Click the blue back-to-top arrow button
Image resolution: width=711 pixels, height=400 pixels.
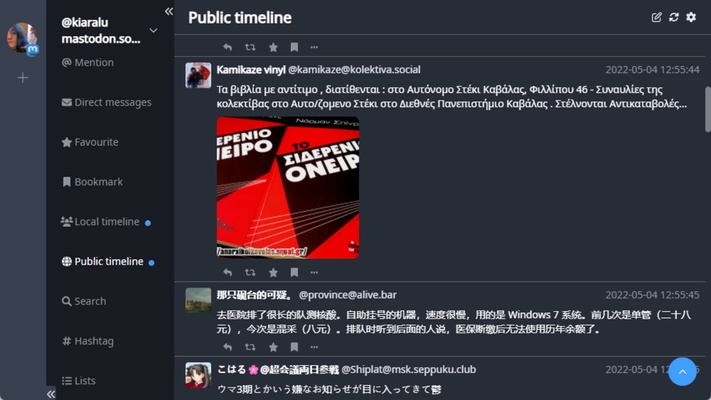(x=682, y=372)
